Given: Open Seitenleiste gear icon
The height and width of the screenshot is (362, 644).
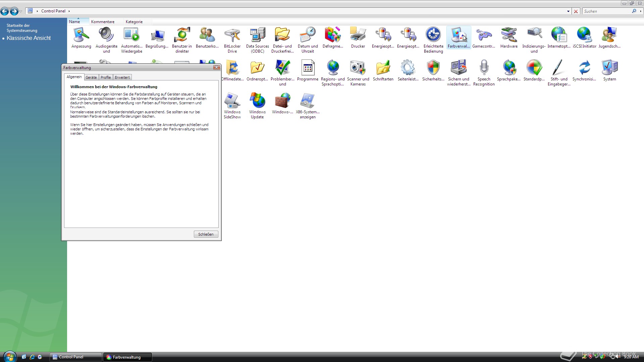Looking at the screenshot, I should coord(408,70).
